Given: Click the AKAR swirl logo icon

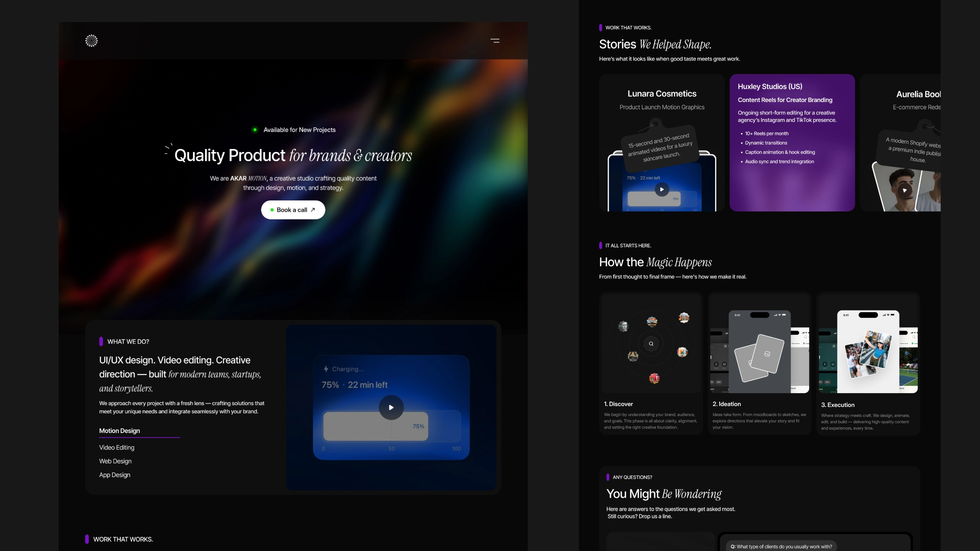Looking at the screenshot, I should click(x=91, y=40).
